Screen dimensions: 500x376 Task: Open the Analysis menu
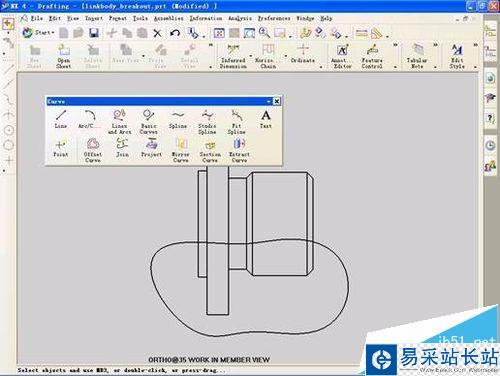pos(240,18)
